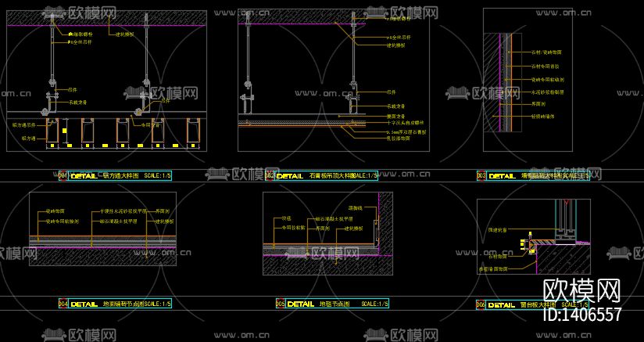Select the D02 detail number tag
The image size is (644, 342).
[x=270, y=176]
